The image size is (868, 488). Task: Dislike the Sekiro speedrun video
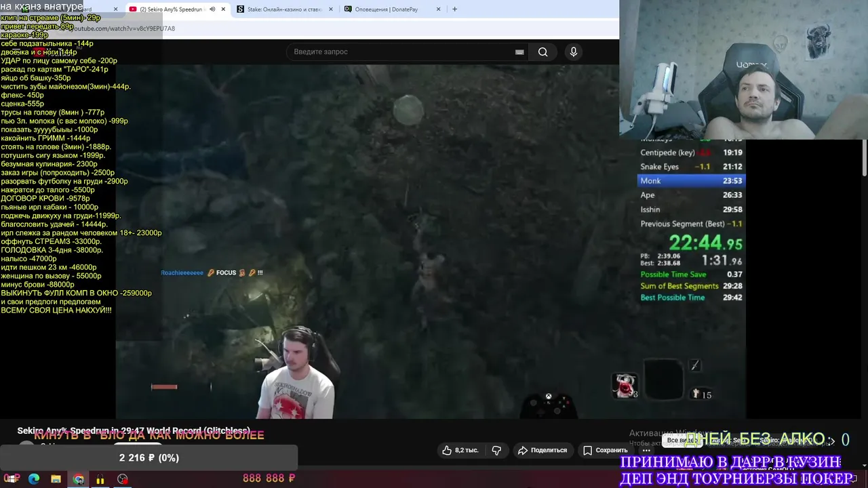tap(496, 450)
